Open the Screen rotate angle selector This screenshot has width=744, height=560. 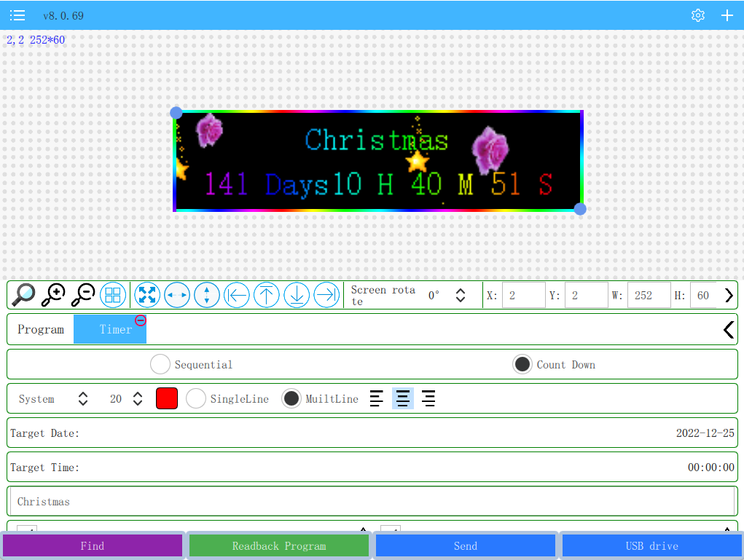click(x=460, y=295)
